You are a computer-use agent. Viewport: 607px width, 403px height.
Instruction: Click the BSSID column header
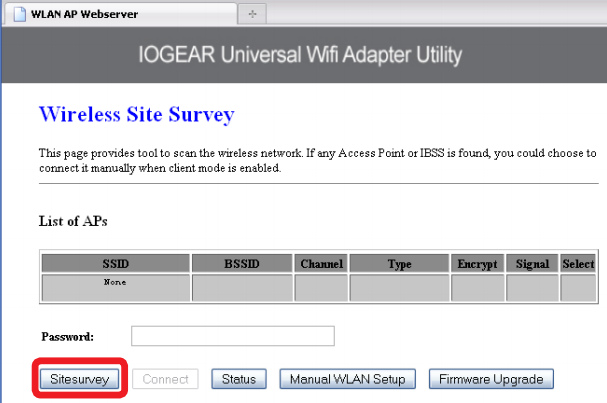coord(242,264)
